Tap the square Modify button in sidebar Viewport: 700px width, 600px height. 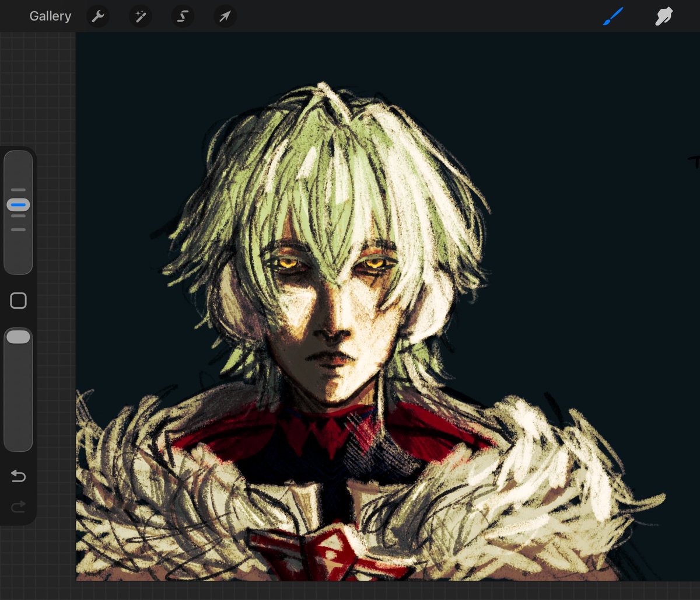pyautogui.click(x=19, y=301)
